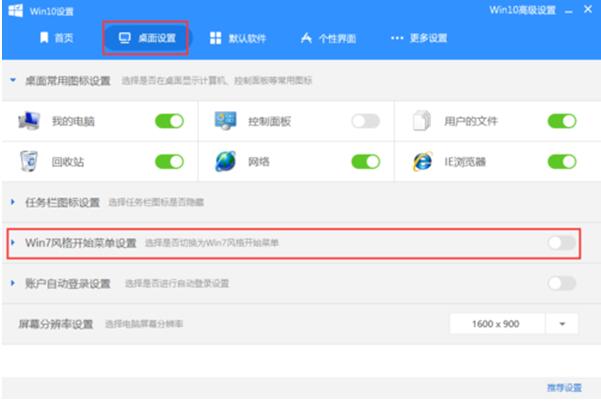Expand the 账户自动登录设置 section arrow
The width and height of the screenshot is (601, 401).
point(13,283)
